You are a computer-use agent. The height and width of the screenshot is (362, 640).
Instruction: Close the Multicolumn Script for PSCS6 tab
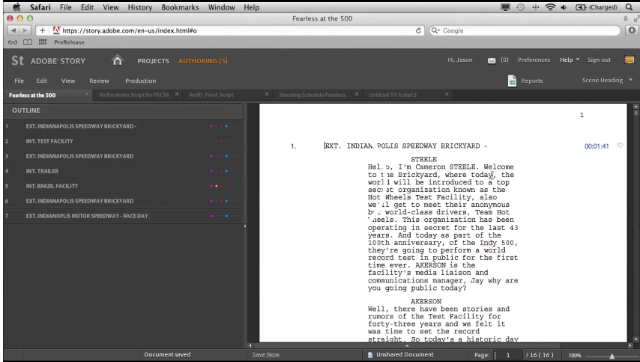[177, 94]
